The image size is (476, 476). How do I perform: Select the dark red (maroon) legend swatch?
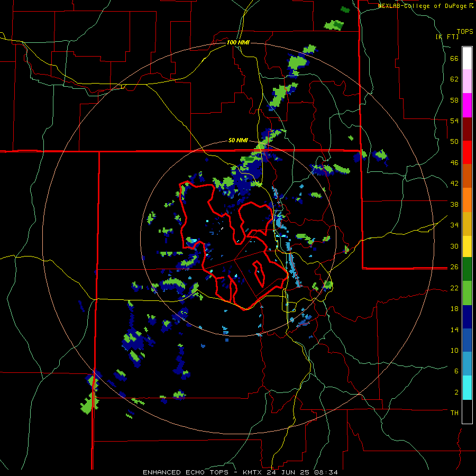click(x=467, y=129)
